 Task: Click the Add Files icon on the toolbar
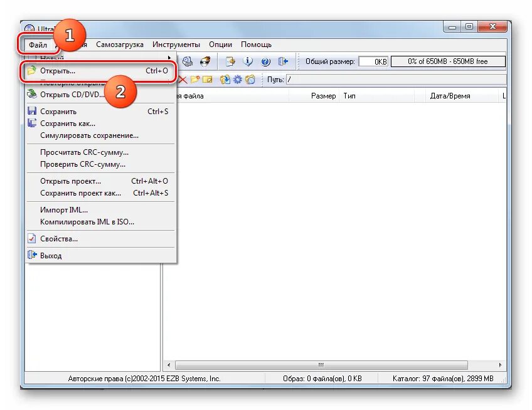click(x=225, y=80)
